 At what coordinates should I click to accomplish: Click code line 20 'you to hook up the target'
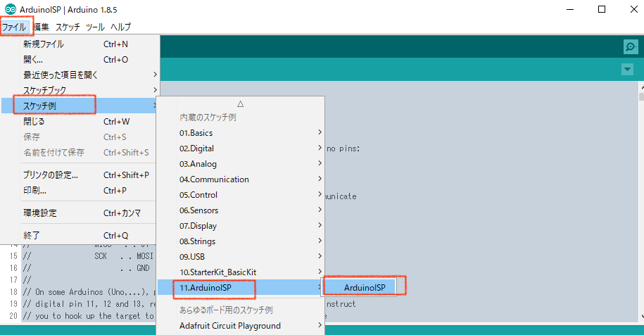(x=89, y=316)
